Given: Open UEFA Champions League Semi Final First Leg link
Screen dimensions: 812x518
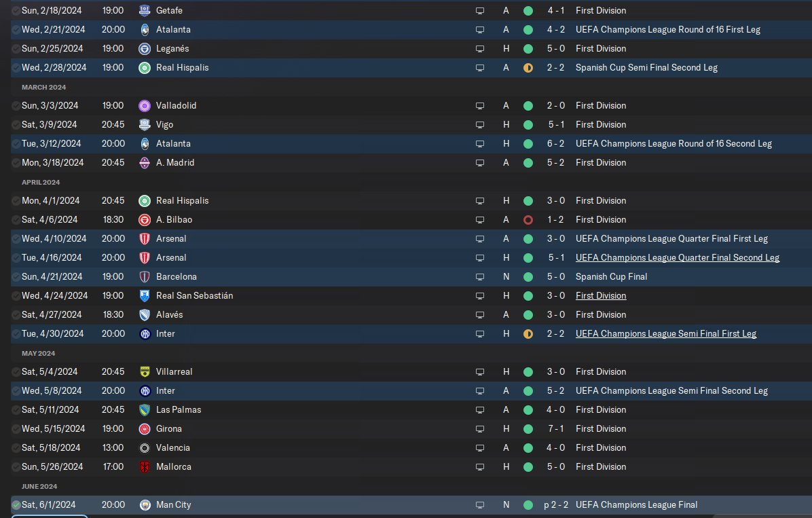Looking at the screenshot, I should (x=666, y=333).
